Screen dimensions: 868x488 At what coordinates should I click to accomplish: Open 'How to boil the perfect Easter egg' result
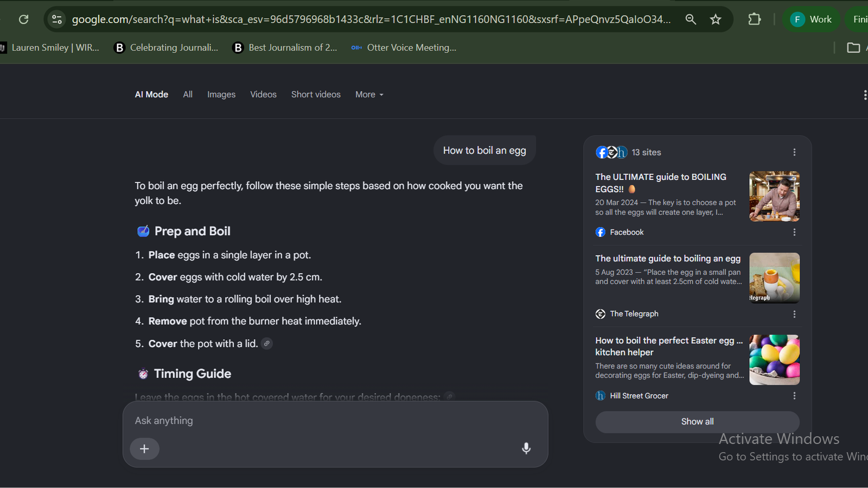669,346
